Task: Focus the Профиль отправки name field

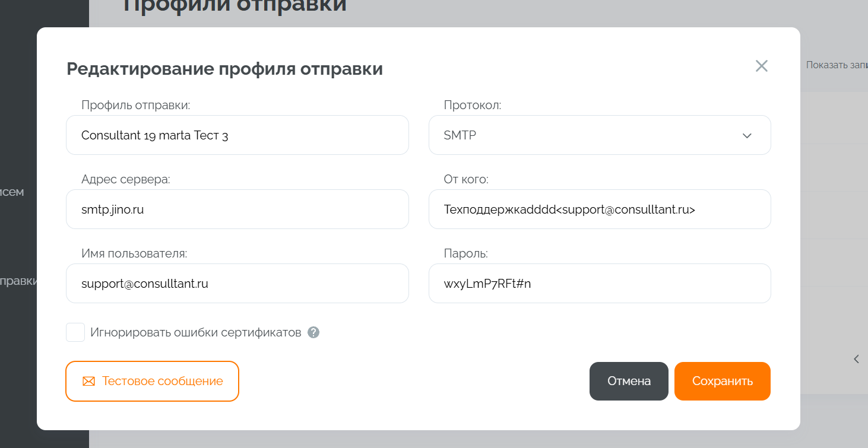Action: (x=237, y=135)
